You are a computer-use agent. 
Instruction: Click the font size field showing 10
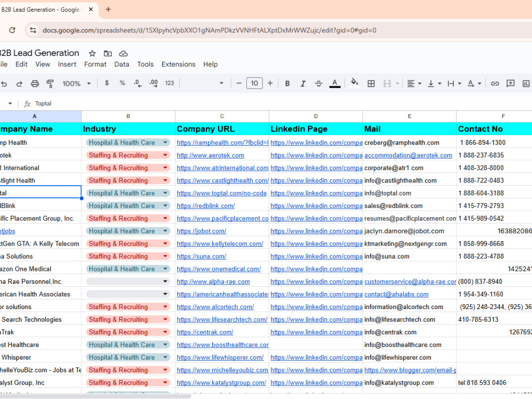(254, 83)
